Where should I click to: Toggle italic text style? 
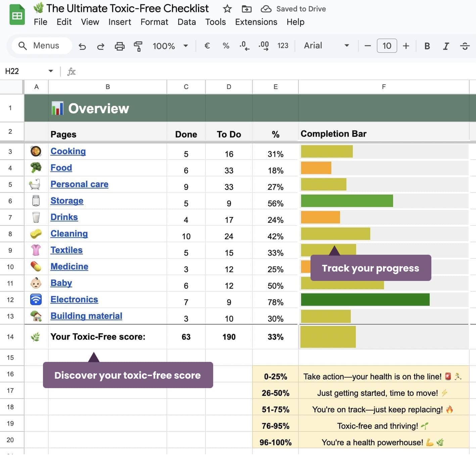446,46
